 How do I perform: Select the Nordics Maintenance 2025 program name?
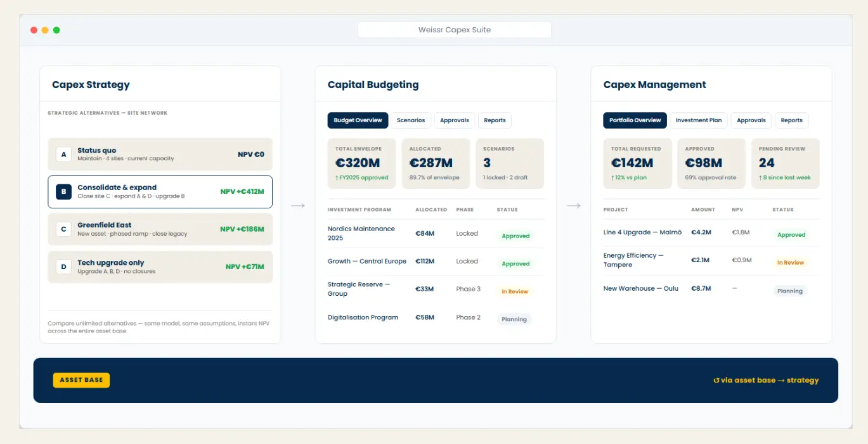click(x=361, y=233)
